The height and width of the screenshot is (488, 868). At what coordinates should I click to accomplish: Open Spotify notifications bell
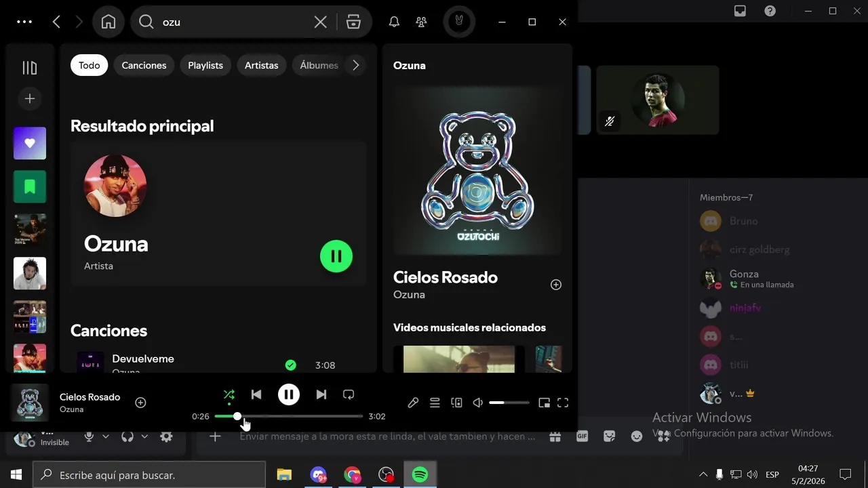(x=394, y=22)
